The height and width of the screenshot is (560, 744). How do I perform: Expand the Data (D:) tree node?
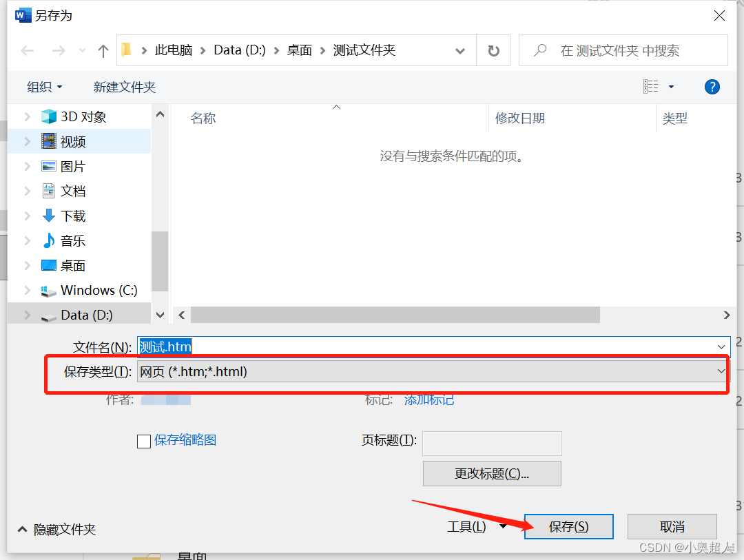click(27, 315)
